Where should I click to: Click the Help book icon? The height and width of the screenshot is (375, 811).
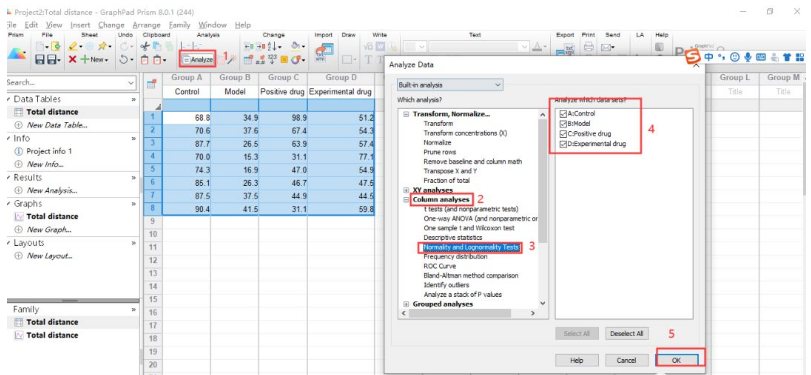pos(659,47)
